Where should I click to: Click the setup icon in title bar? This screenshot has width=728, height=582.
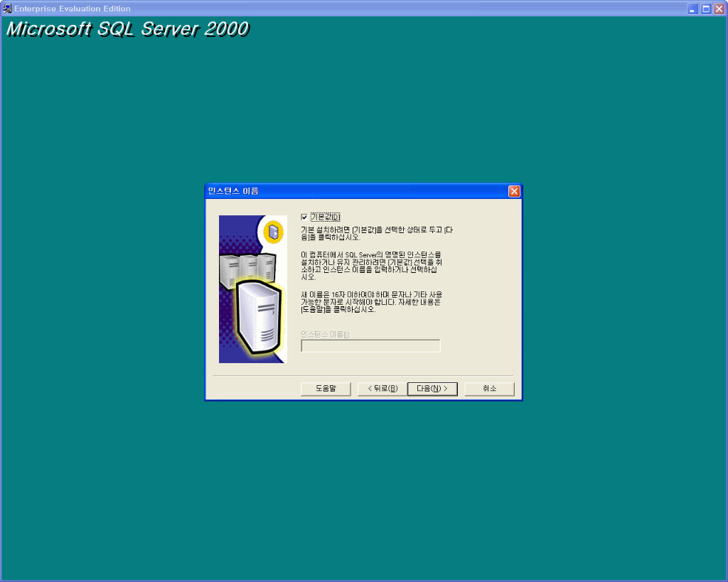7,9
